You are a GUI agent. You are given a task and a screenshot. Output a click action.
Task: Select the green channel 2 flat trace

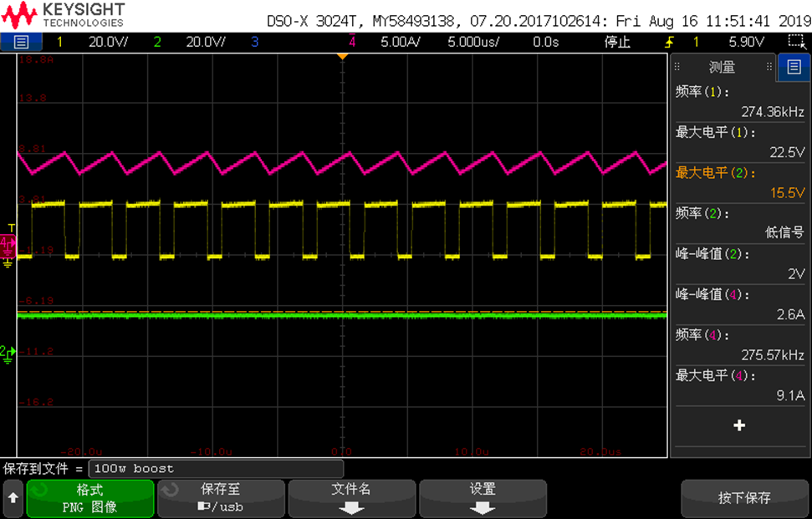click(x=342, y=315)
